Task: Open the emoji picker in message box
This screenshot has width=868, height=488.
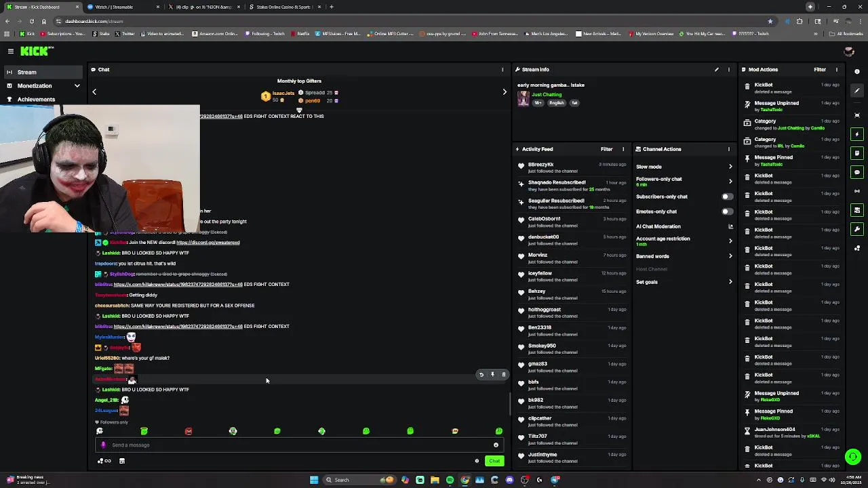Action: point(496,445)
